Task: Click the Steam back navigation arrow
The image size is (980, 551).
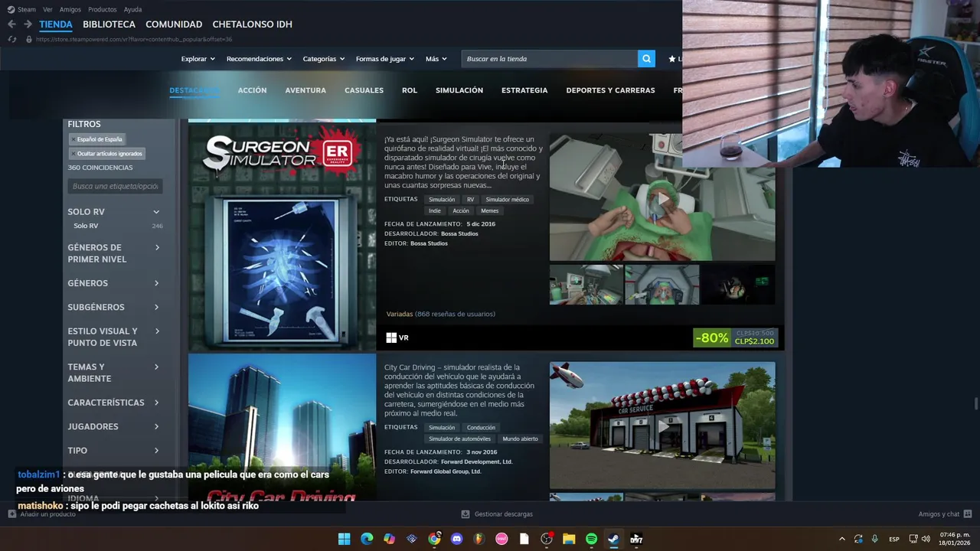Action: click(x=11, y=24)
